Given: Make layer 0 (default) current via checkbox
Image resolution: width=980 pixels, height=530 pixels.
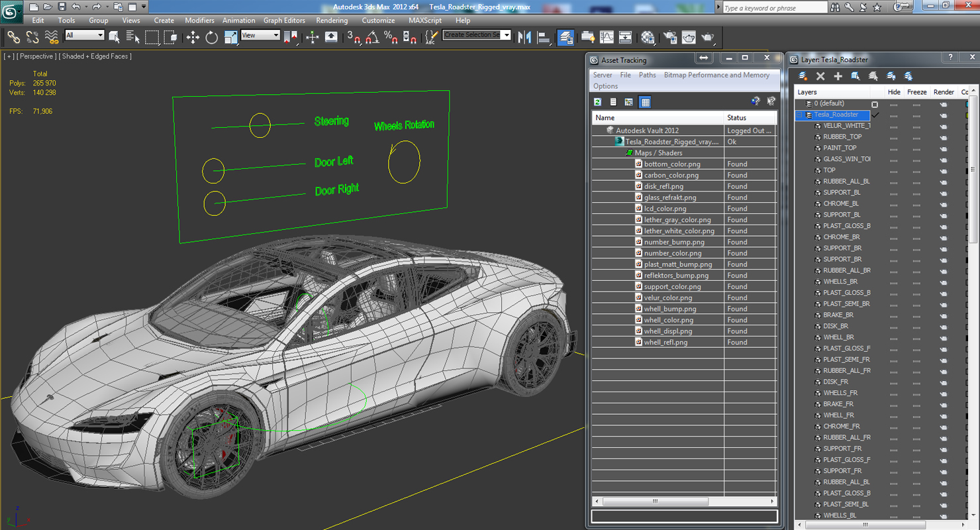Looking at the screenshot, I should point(875,104).
